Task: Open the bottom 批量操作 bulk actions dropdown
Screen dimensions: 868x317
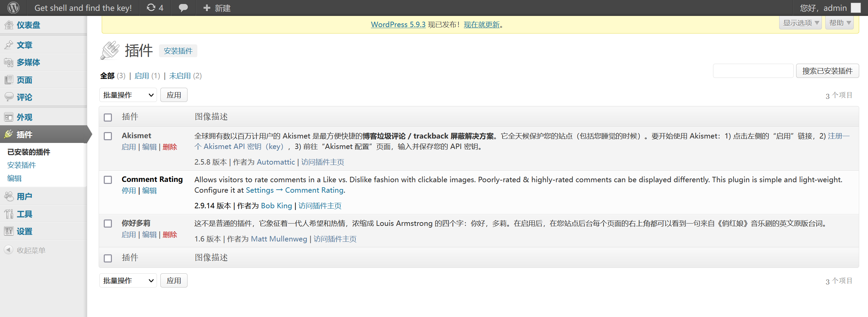Action: [128, 281]
